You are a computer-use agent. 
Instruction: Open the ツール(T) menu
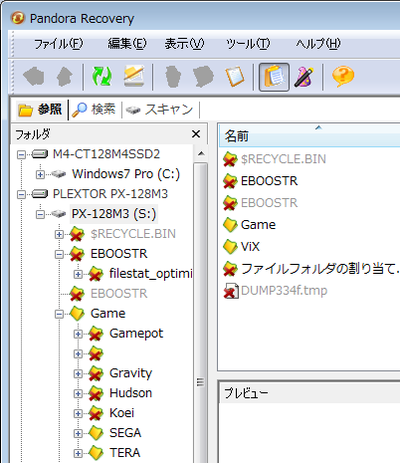click(248, 44)
